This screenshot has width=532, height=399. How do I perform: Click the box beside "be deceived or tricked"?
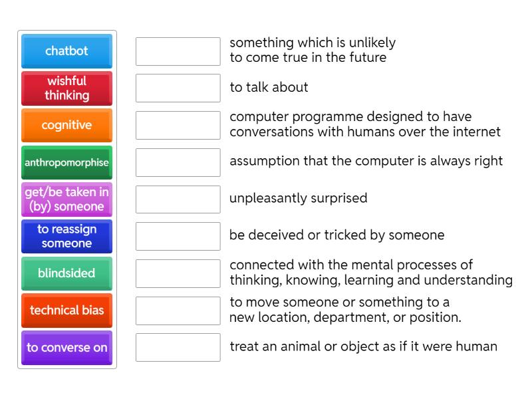tap(177, 235)
